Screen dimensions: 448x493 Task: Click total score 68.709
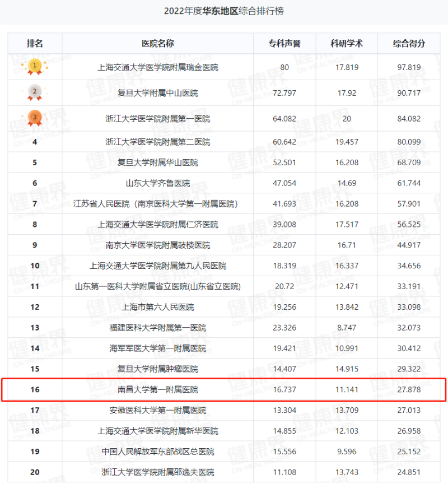[409, 162]
